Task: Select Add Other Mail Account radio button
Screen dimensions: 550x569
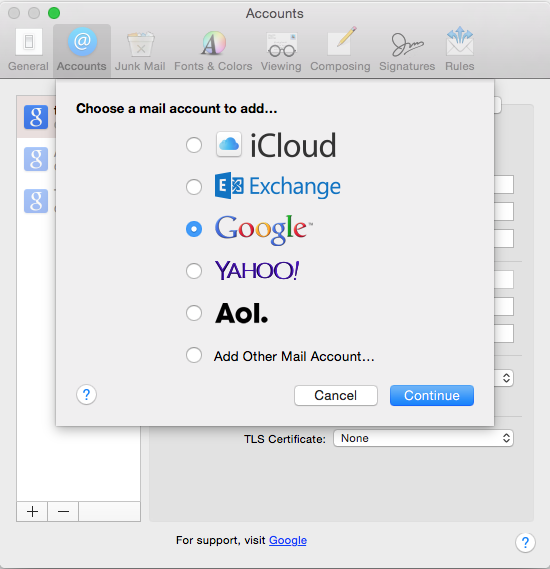Action: pos(194,355)
